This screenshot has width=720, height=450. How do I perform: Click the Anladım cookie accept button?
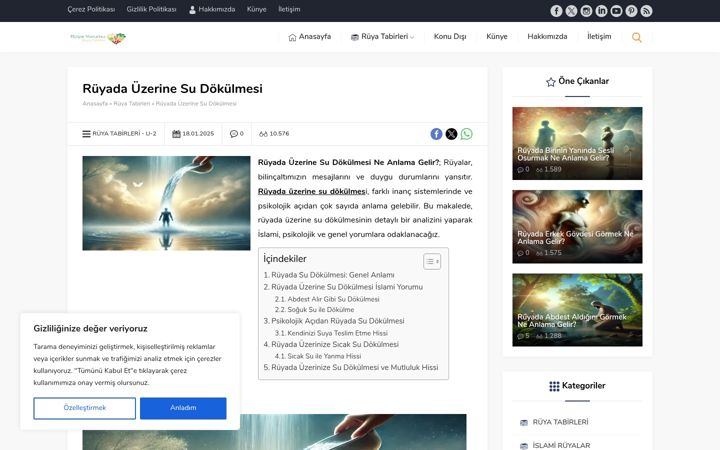tap(183, 408)
